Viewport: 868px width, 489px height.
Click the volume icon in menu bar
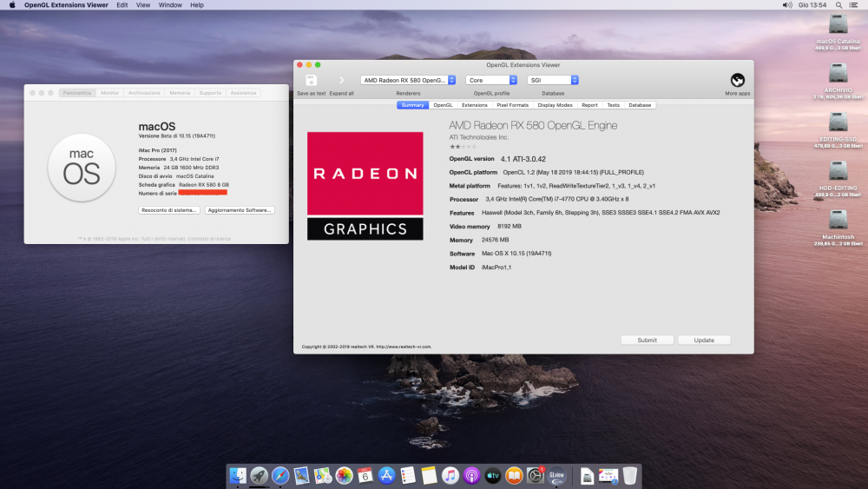pyautogui.click(x=786, y=5)
